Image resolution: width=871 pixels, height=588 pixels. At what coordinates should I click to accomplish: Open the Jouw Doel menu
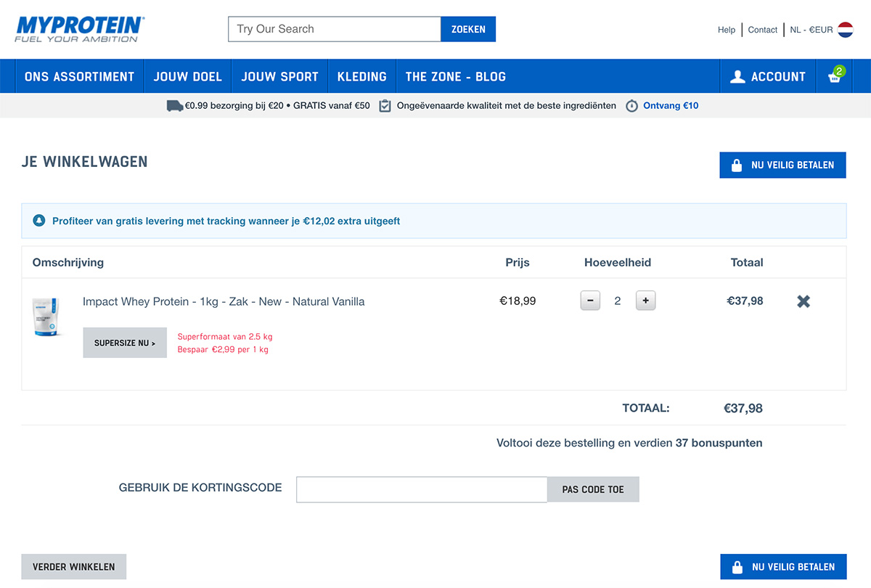pyautogui.click(x=188, y=76)
